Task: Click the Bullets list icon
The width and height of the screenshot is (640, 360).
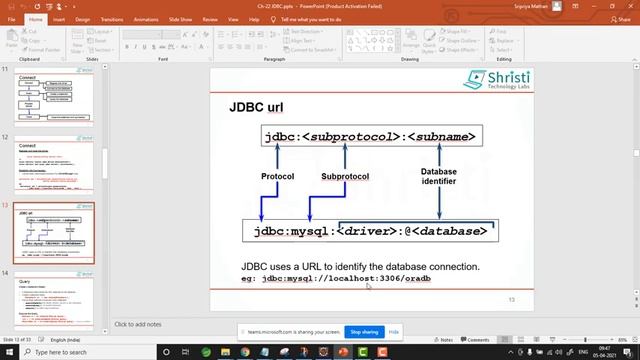Action: pos(222,35)
